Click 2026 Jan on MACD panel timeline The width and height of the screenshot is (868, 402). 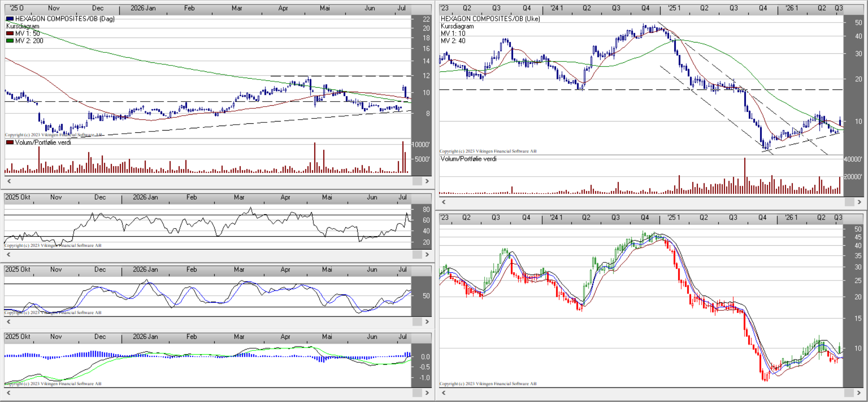(x=145, y=337)
